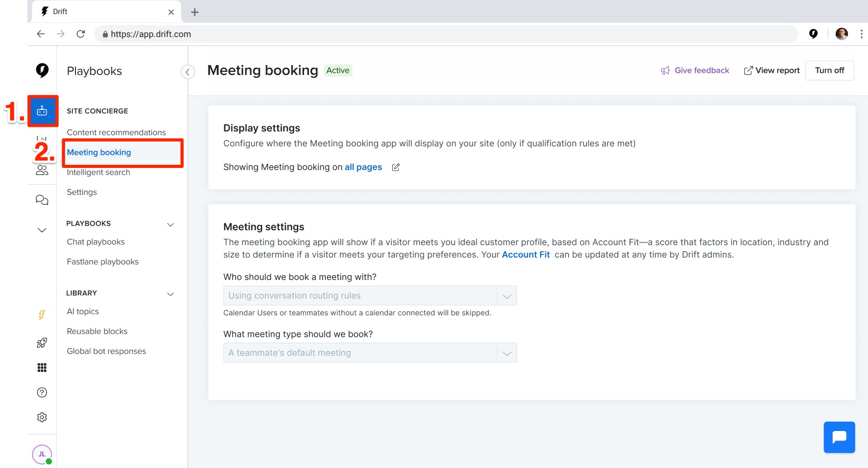
Task: Select Intelligent search in Site Concierge
Action: (98, 172)
